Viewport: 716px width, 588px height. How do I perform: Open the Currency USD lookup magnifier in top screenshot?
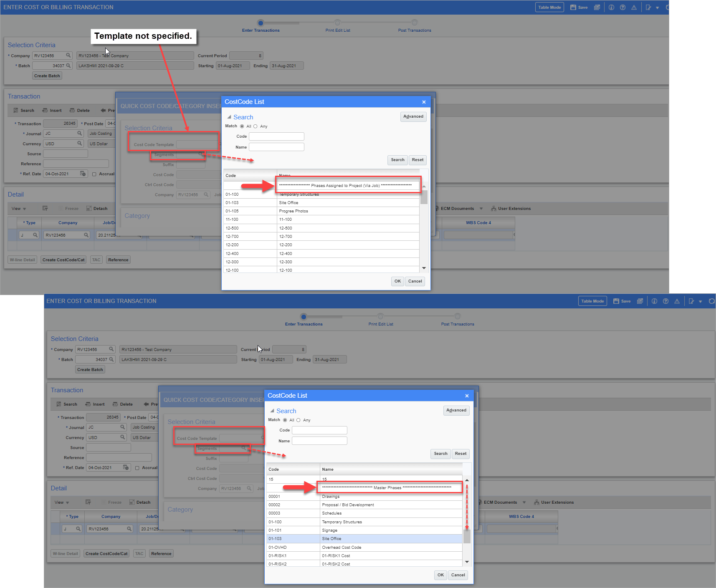(x=80, y=144)
